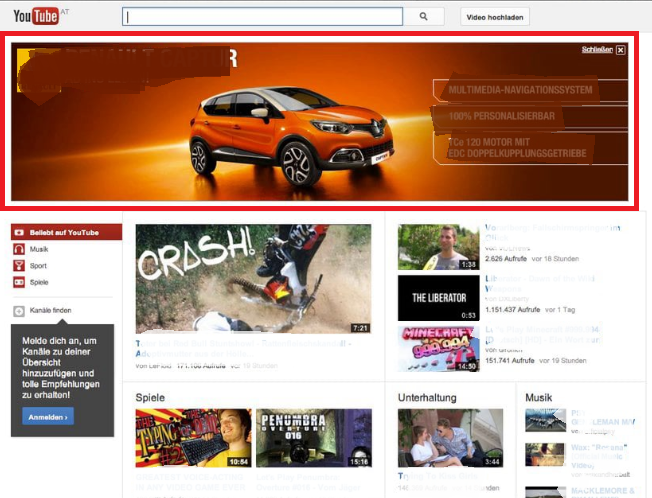
Task: Click the Spiele section heading
Action: pyautogui.click(x=150, y=397)
